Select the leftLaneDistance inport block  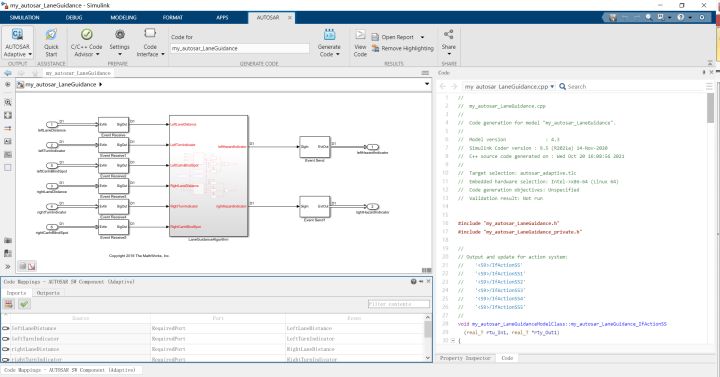tap(52, 124)
